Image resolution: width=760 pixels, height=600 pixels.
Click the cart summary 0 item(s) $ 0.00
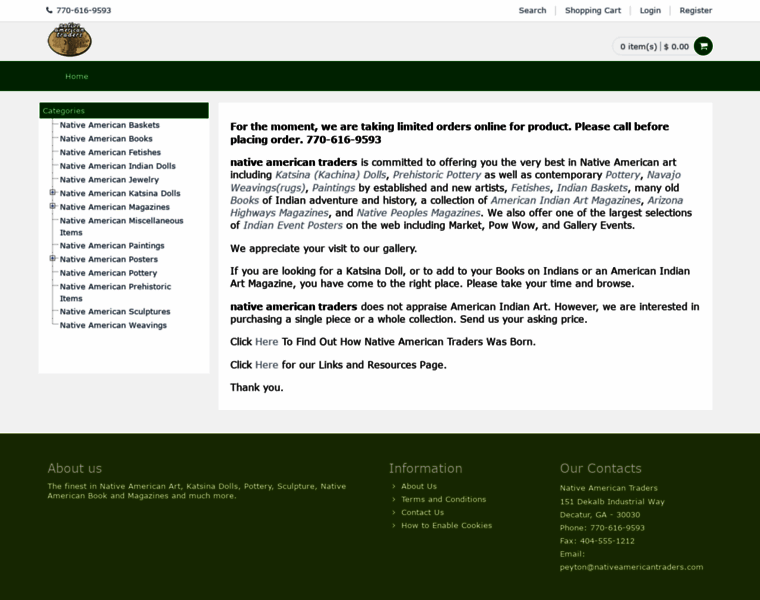tap(654, 47)
